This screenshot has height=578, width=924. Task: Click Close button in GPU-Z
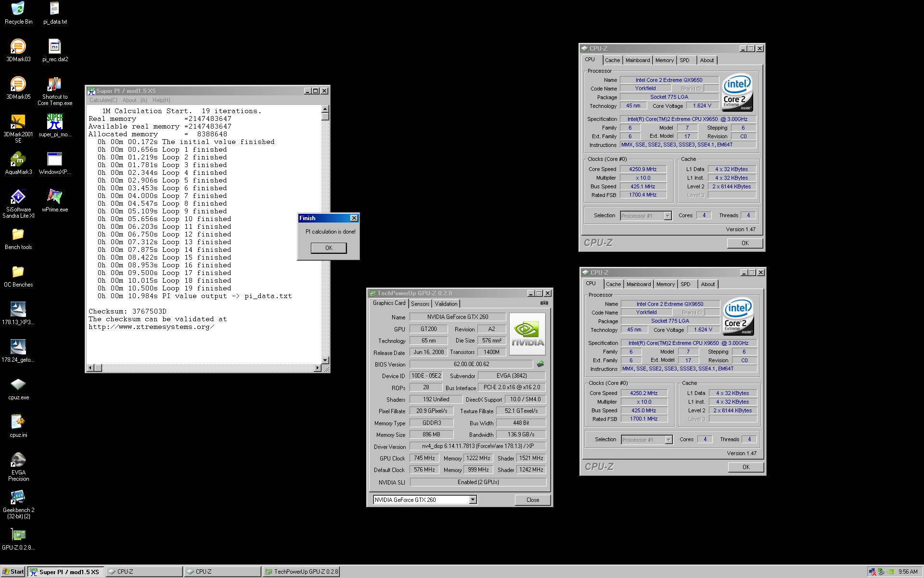[x=533, y=499]
